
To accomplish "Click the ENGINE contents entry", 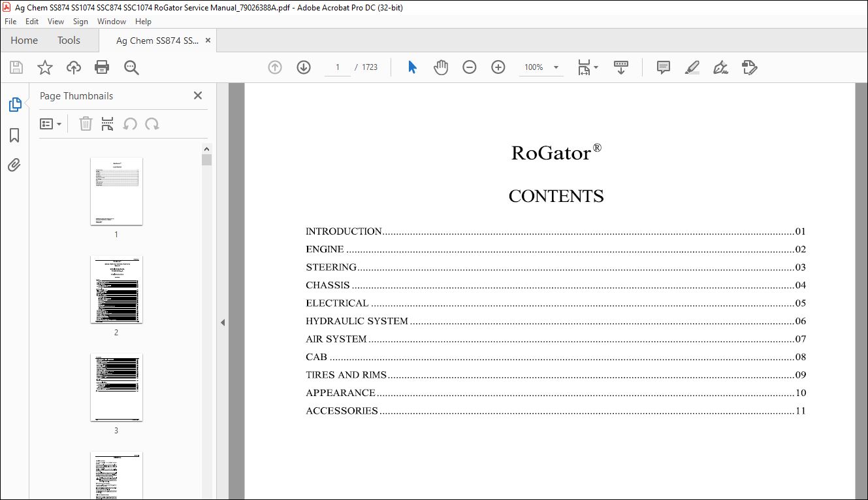I will [556, 249].
